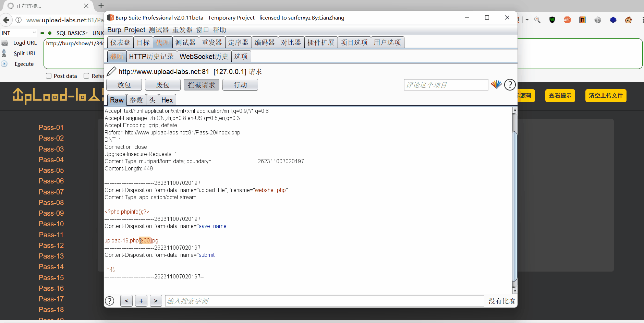Click the Burp search input field

(325, 301)
